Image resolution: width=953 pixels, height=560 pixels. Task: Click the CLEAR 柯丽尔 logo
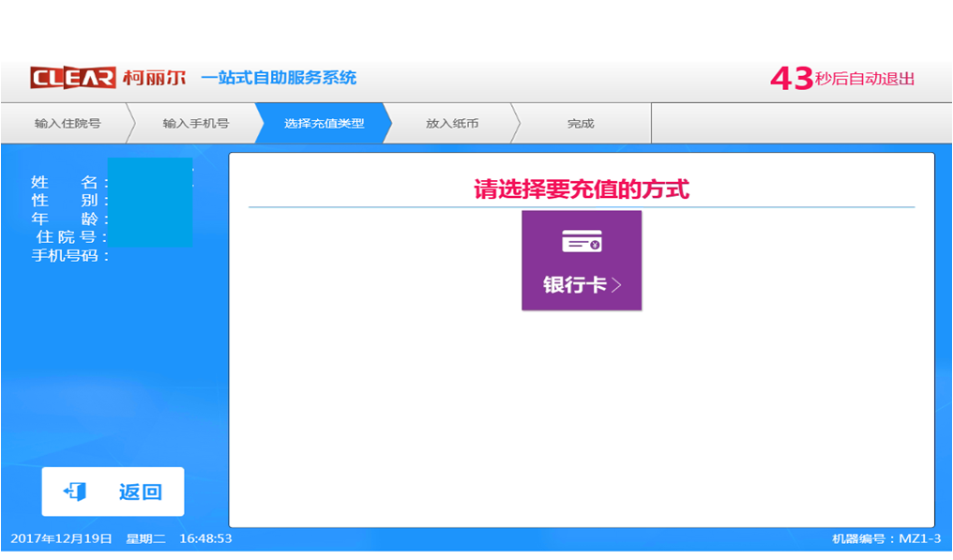pos(108,78)
